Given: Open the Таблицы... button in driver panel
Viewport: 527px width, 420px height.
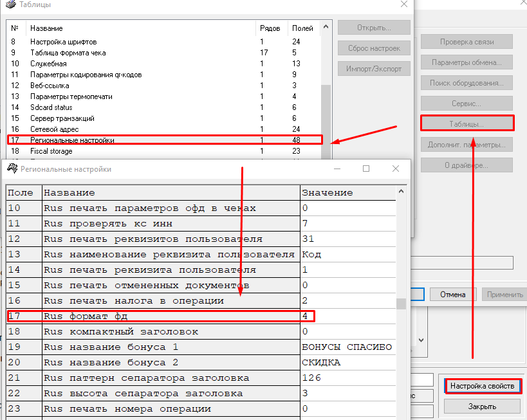Looking at the screenshot, I should (467, 123).
